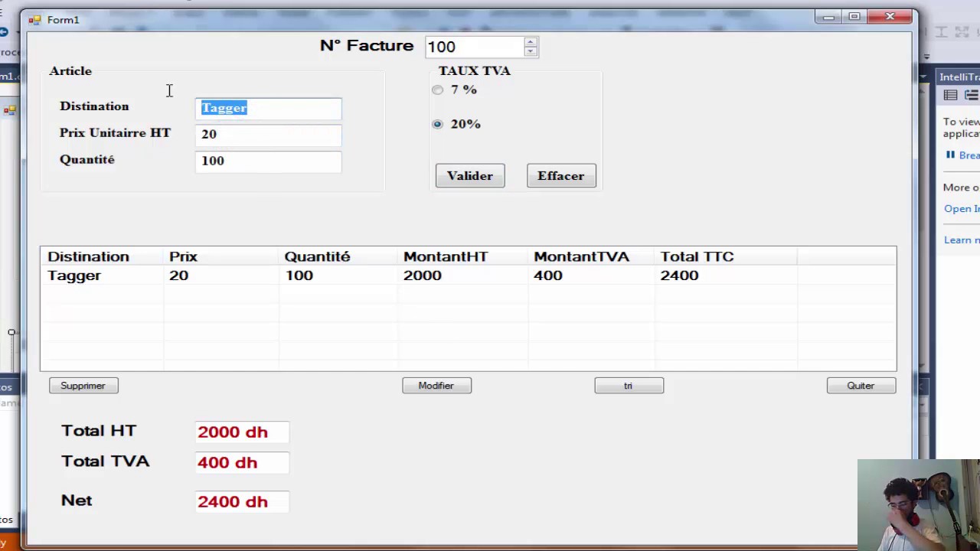This screenshot has width=980, height=551.
Task: Click the Effacer button
Action: (x=561, y=176)
